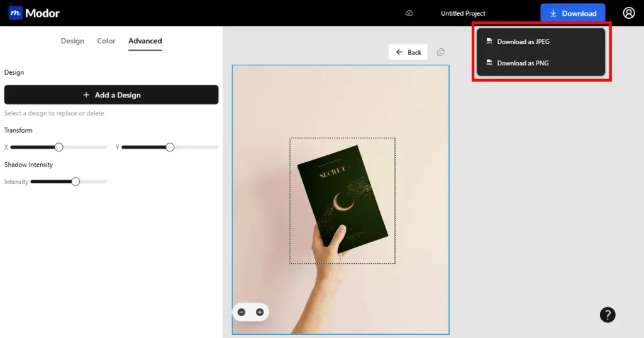Click the Untitled Project name
The height and width of the screenshot is (338, 644).
[463, 13]
